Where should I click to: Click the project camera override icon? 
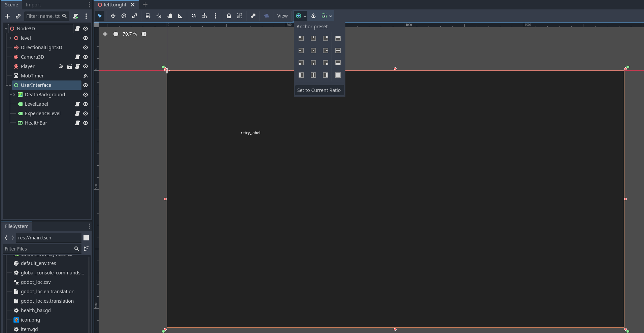266,16
